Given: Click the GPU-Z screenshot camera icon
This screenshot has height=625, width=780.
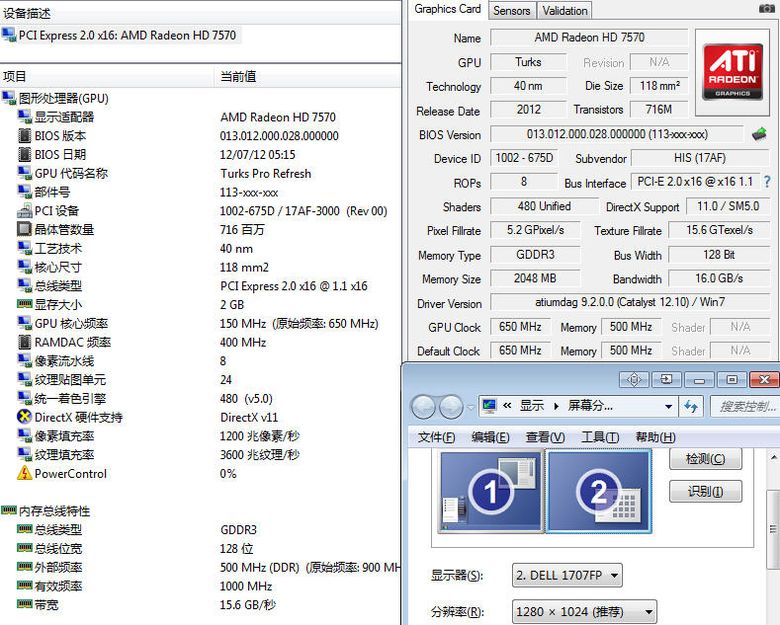Looking at the screenshot, I should [766, 8].
